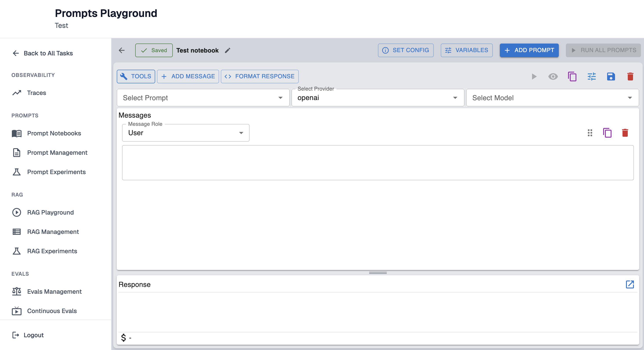This screenshot has height=350, width=644.
Task: Change the Message Role dropdown from User
Action: click(x=185, y=133)
